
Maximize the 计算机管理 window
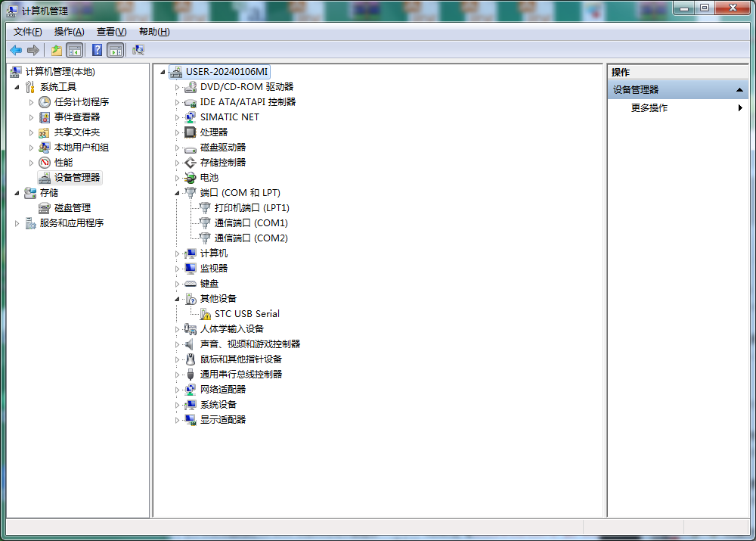tap(705, 8)
